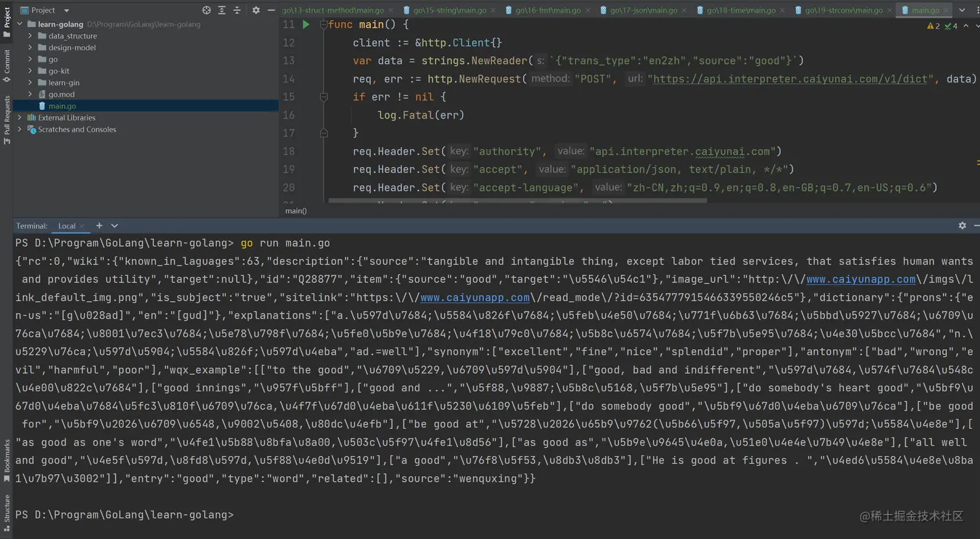Close the go\16-fmt\main.go tab

[588, 10]
